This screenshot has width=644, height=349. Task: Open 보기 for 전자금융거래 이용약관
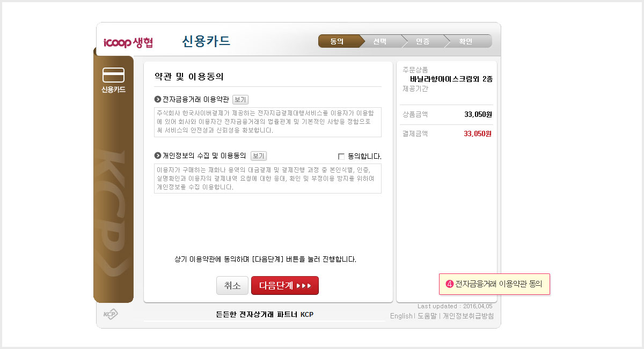pyautogui.click(x=240, y=99)
